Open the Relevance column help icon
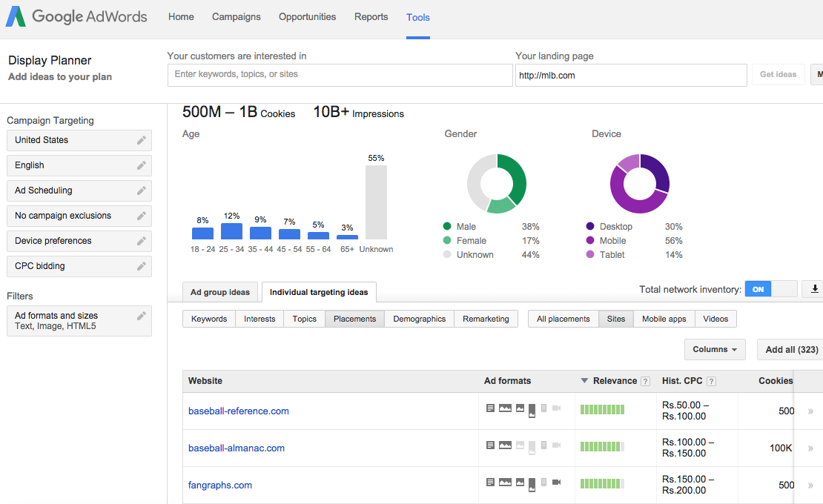This screenshot has height=504, width=823. pos(646,381)
